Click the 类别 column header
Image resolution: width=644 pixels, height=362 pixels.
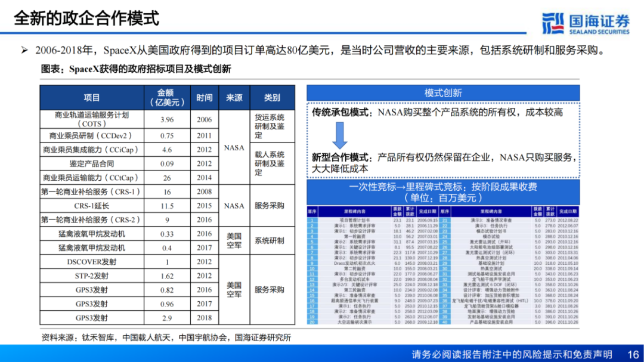coord(272,97)
